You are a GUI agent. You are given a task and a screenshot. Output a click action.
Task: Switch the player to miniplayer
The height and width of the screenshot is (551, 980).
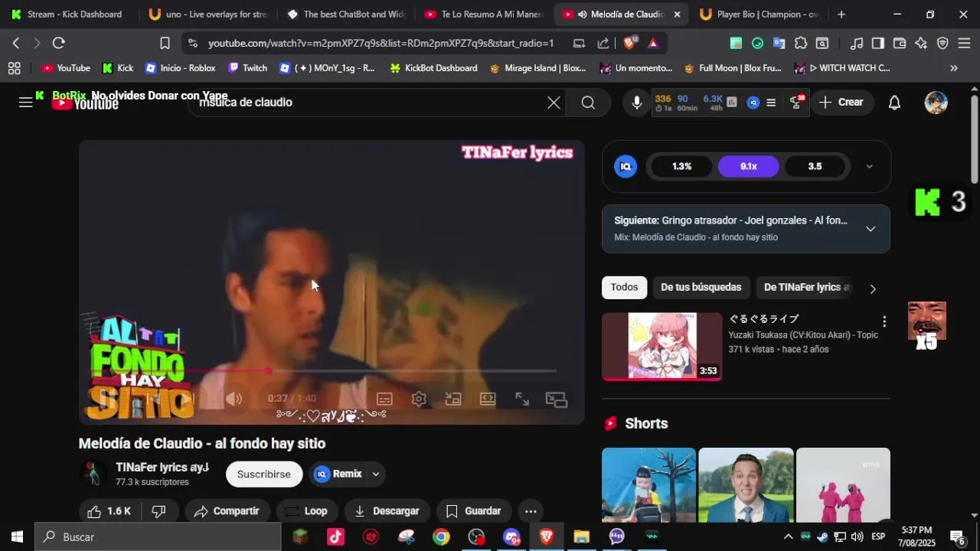453,399
